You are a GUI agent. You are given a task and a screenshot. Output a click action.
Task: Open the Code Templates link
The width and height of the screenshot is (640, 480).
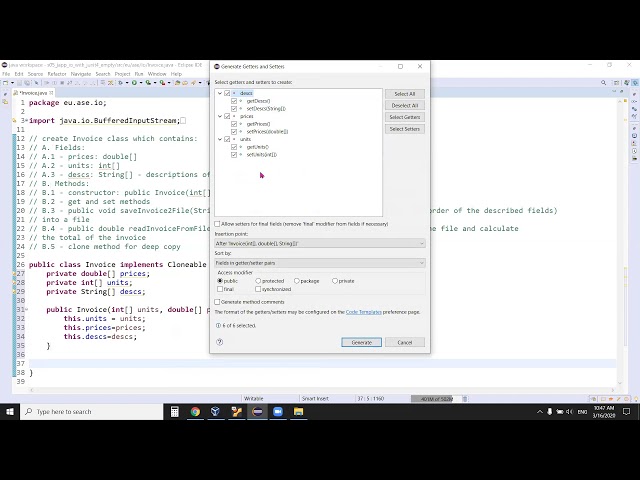pos(363,312)
